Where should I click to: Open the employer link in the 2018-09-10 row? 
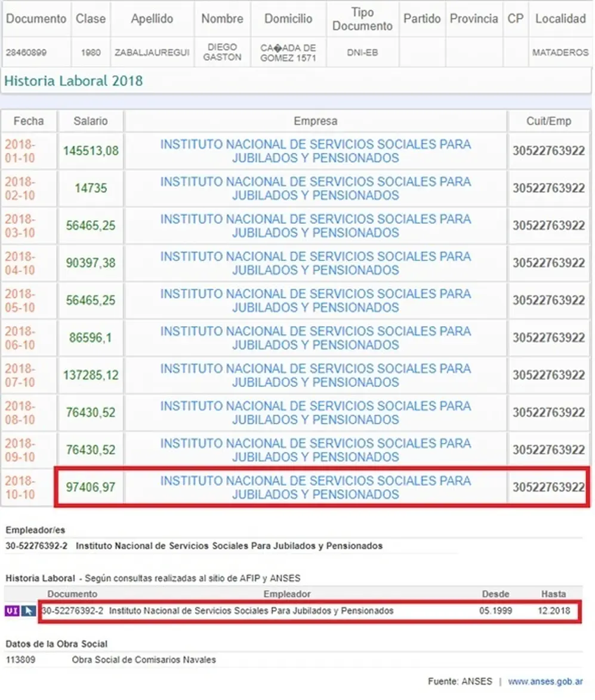(x=315, y=450)
